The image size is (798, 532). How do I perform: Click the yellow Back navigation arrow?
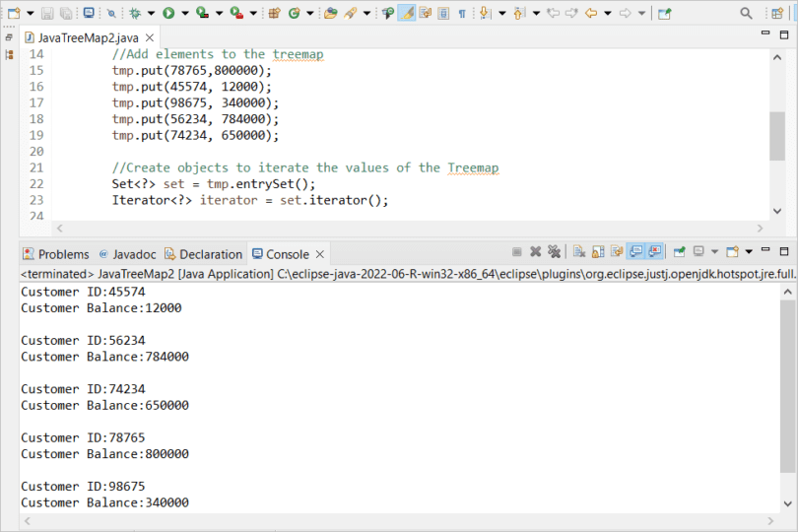coord(591,13)
